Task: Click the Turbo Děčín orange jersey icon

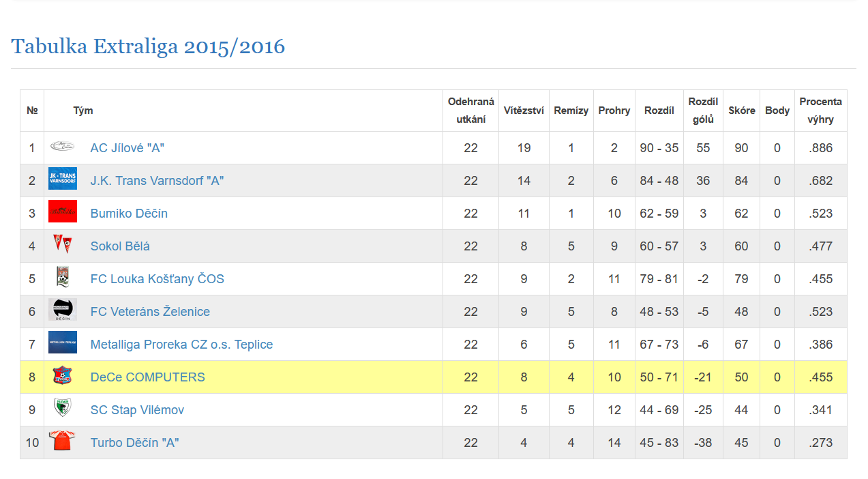Action: [62, 441]
